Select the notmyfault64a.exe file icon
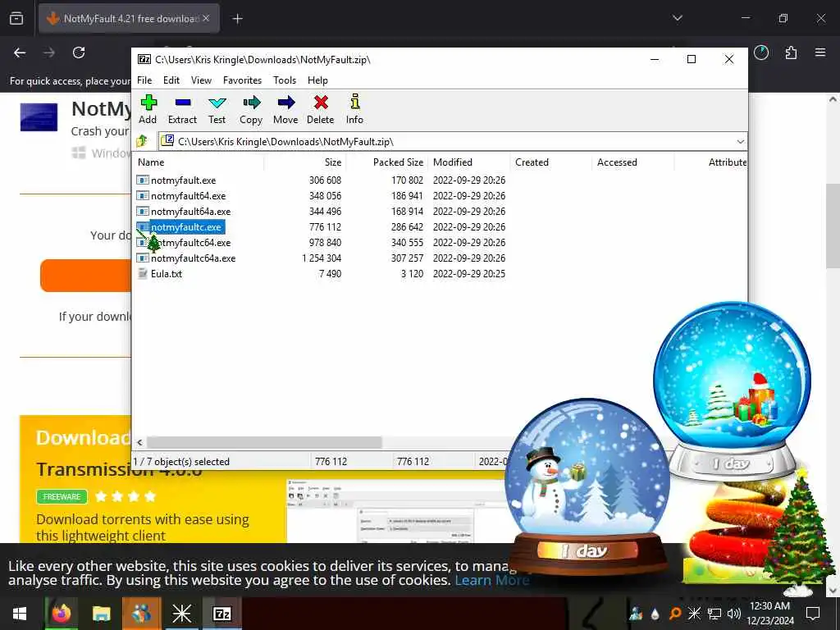This screenshot has width=840, height=630. [143, 211]
